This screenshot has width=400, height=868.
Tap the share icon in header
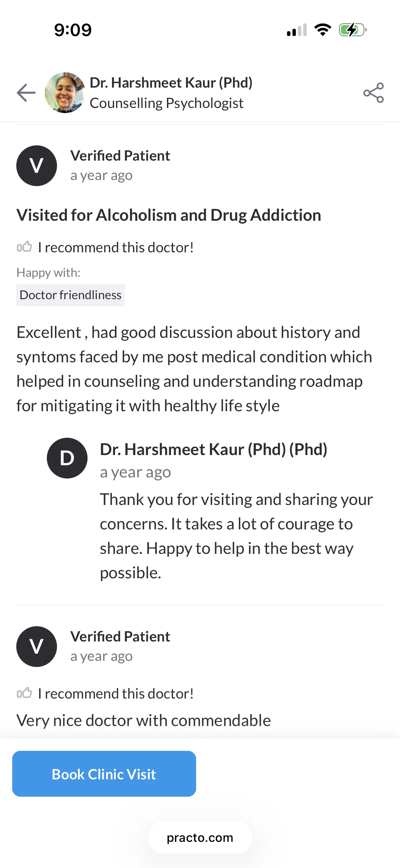coord(373,92)
